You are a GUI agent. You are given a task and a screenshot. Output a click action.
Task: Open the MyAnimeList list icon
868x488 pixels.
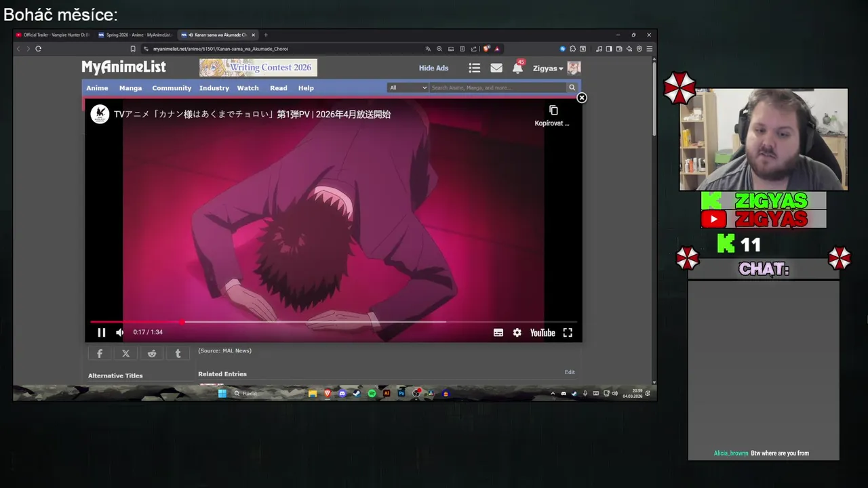coord(475,68)
